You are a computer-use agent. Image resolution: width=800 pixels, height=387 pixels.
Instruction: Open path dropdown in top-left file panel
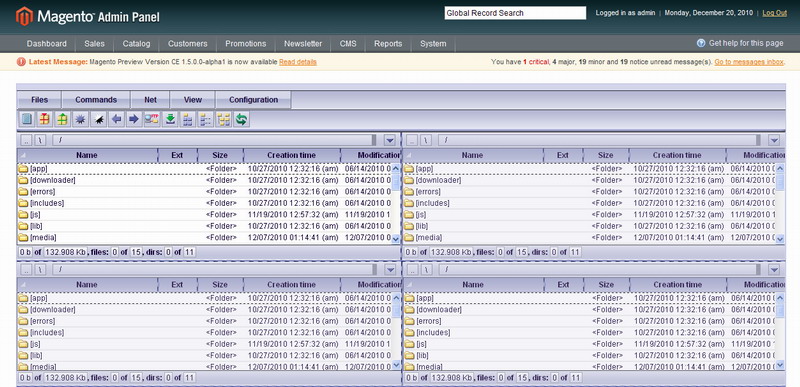click(x=390, y=140)
